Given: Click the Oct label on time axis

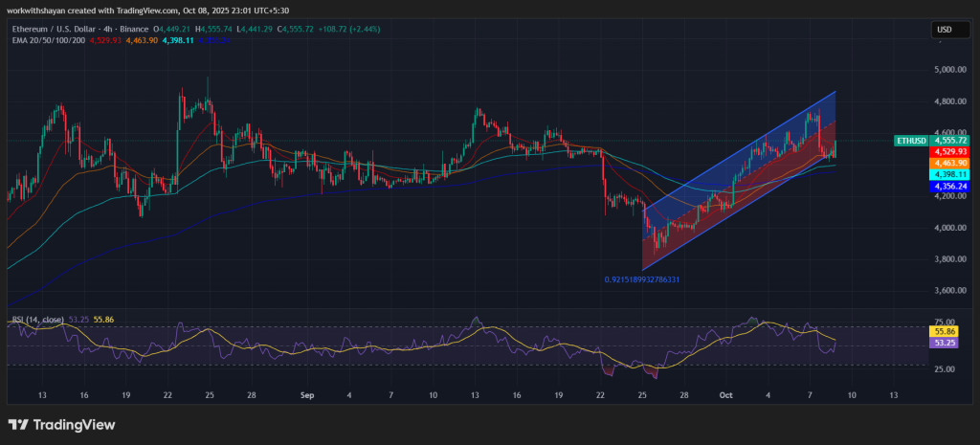Looking at the screenshot, I should [x=726, y=394].
